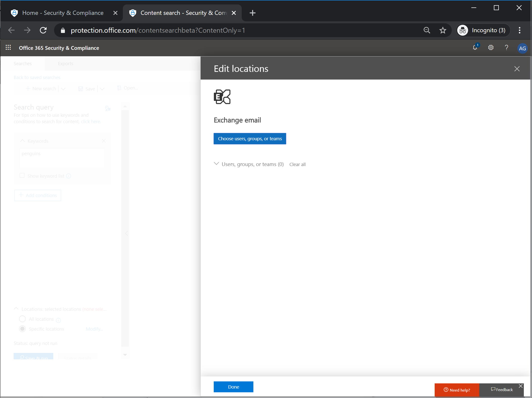532x398 pixels.
Task: Close the Edit locations panel
Action: (x=517, y=69)
